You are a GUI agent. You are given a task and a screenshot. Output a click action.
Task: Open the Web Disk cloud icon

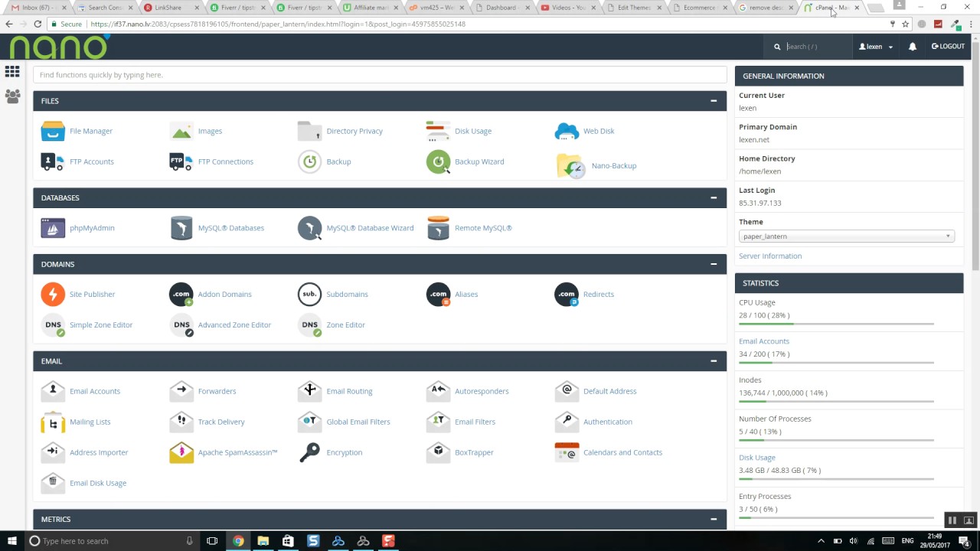[x=567, y=131]
